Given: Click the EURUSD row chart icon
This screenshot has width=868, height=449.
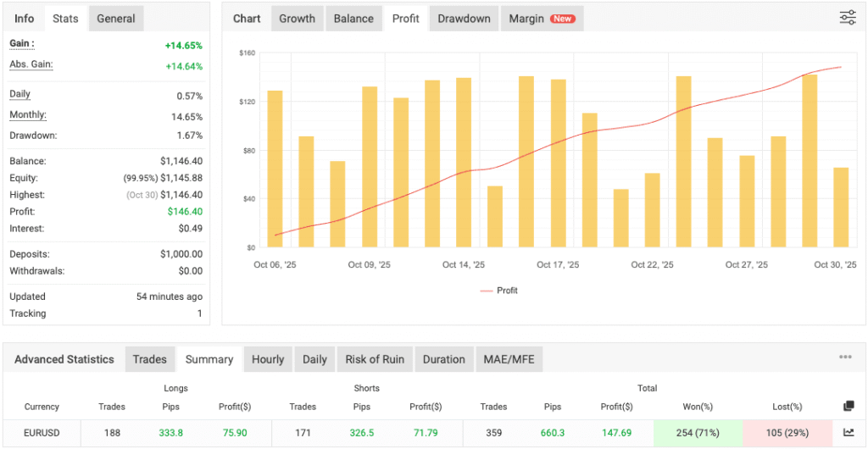Looking at the screenshot, I should 849,432.
